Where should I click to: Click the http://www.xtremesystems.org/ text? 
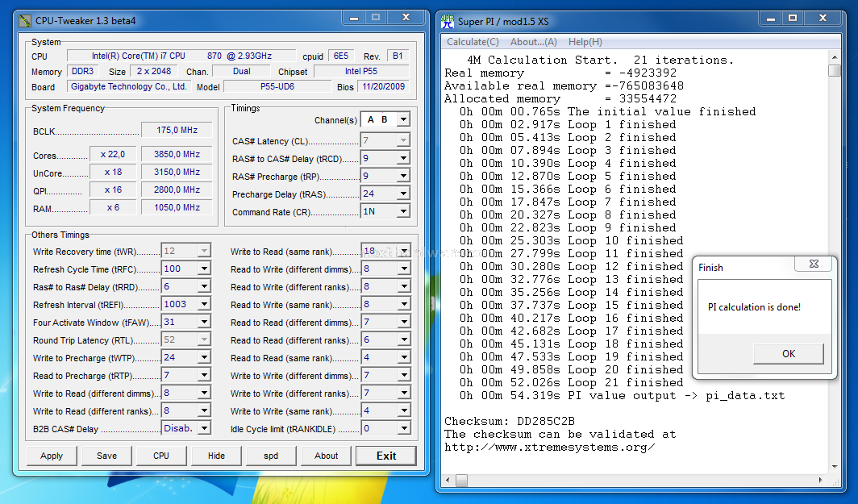click(549, 447)
